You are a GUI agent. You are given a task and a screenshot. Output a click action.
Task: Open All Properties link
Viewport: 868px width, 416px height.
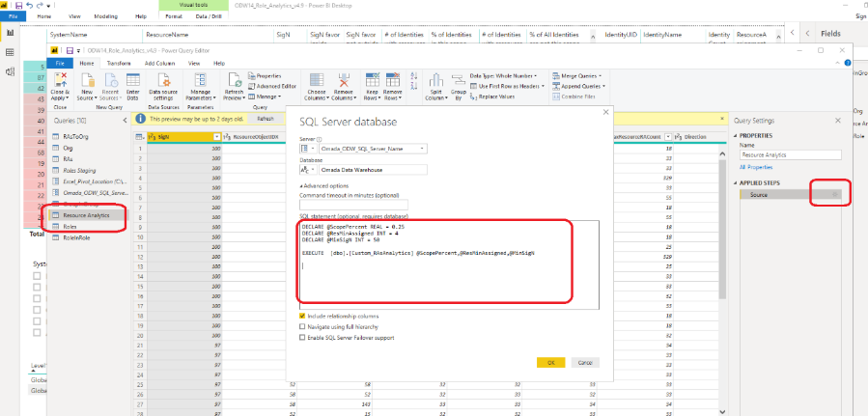point(756,167)
